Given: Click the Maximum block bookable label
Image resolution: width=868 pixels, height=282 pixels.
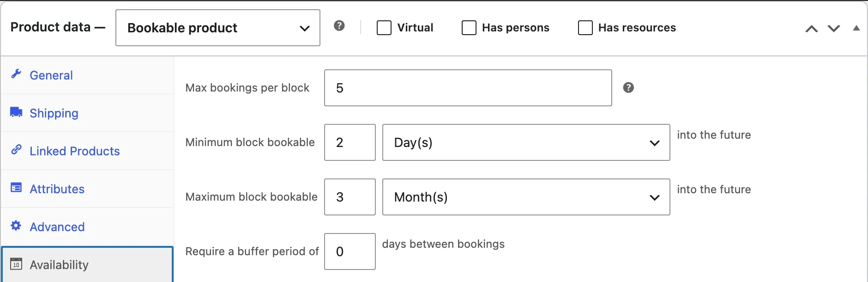Looking at the screenshot, I should [252, 197].
